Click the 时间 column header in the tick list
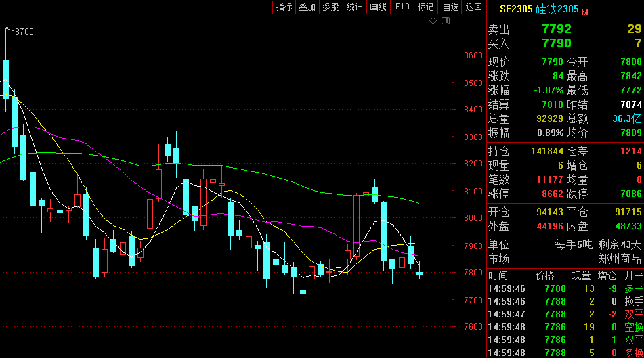Screen dimensions: 644x358 pos(498,276)
